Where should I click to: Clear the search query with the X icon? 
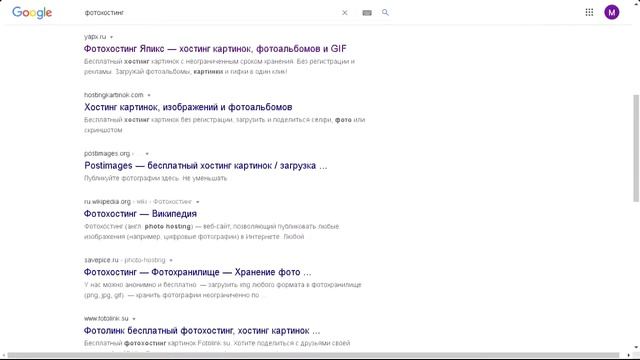[x=345, y=13]
